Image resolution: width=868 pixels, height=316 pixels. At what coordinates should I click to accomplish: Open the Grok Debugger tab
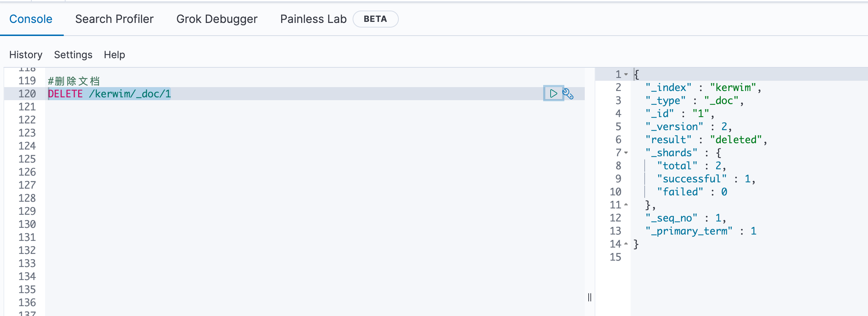point(217,19)
